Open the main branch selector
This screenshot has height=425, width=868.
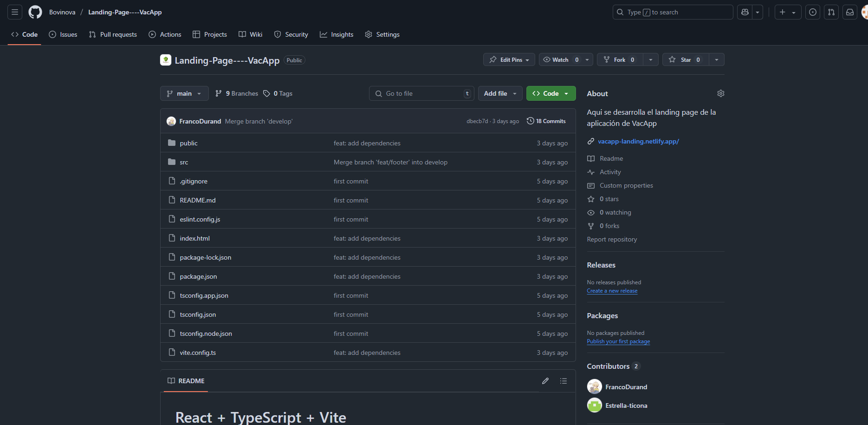pos(184,93)
